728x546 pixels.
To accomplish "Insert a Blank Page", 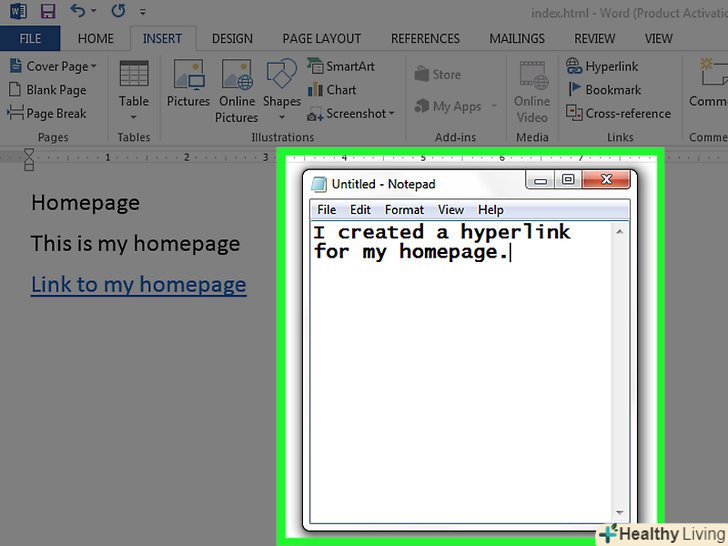I will click(x=48, y=90).
